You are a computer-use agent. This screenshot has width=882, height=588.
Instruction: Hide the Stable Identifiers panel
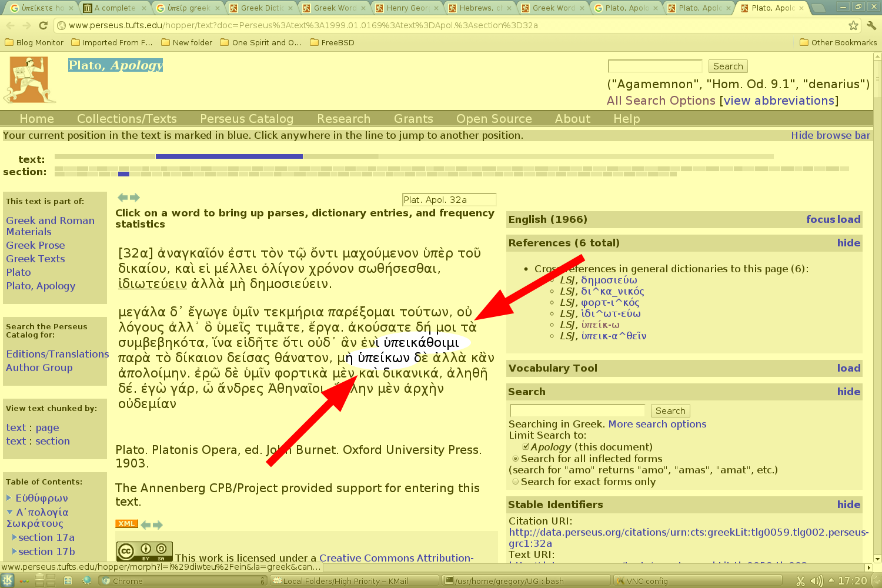pos(848,505)
